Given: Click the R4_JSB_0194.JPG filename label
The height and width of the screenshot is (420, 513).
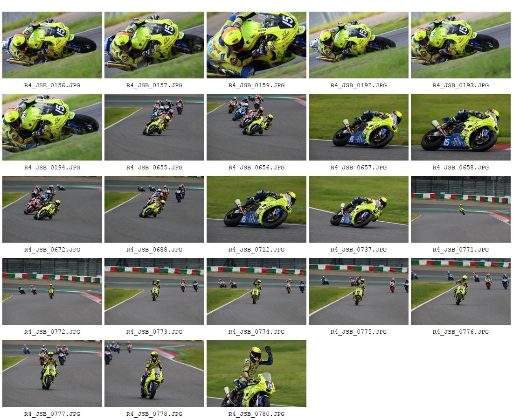Looking at the screenshot, I should [x=52, y=168].
